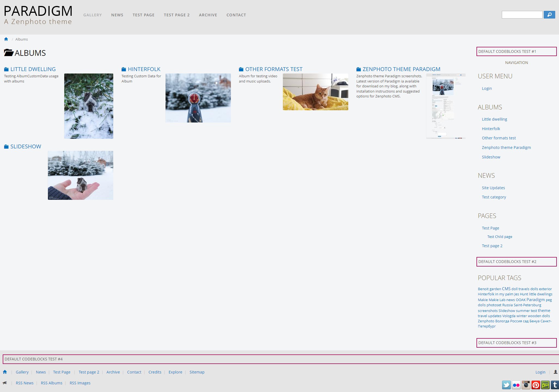The height and width of the screenshot is (392, 559).
Task: Click the home icon in the footer links
Action: (5, 372)
